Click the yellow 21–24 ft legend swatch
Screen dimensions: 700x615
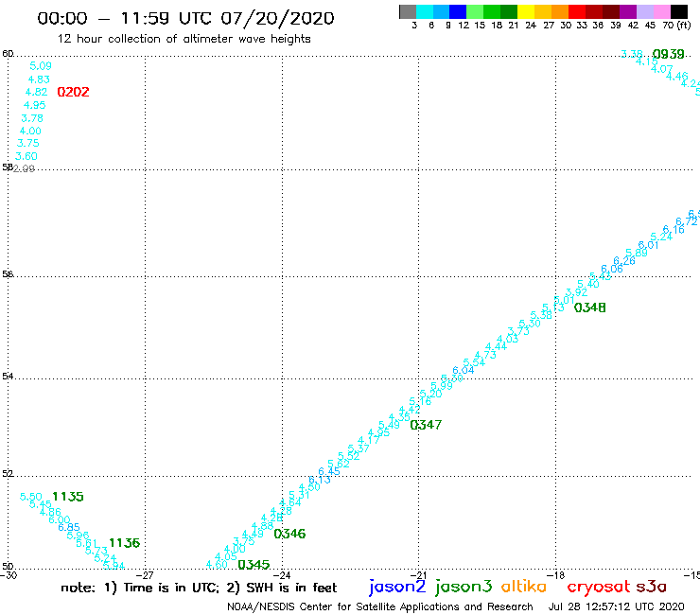[526, 11]
